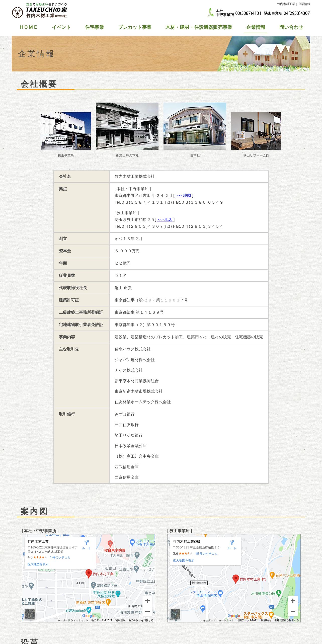Click the スターバックス 狭山市入間川 marker
This screenshot has width=322, height=644.
click(x=271, y=615)
